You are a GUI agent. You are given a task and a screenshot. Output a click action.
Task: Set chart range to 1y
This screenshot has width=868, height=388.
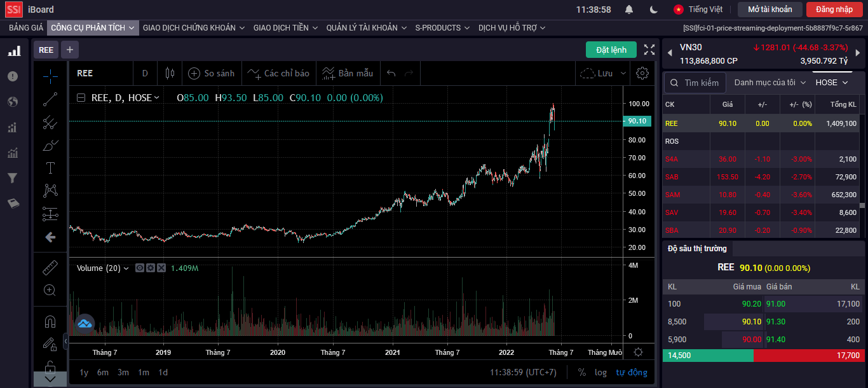(x=84, y=372)
